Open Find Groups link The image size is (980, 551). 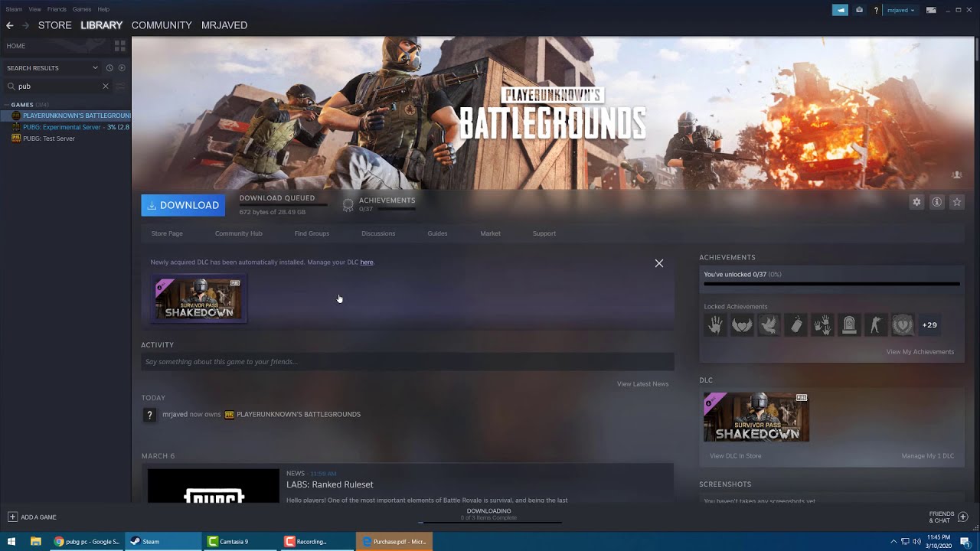(312, 233)
